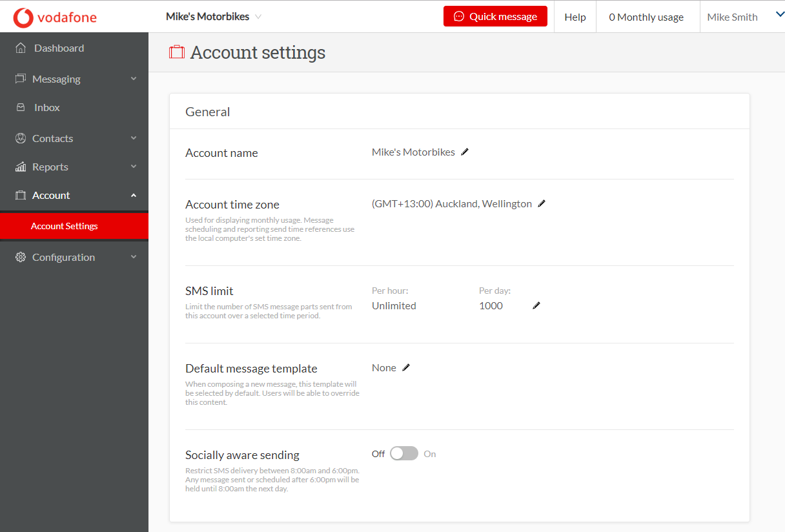The width and height of the screenshot is (785, 532).
Task: Click the '1000' per day value
Action: click(x=491, y=306)
